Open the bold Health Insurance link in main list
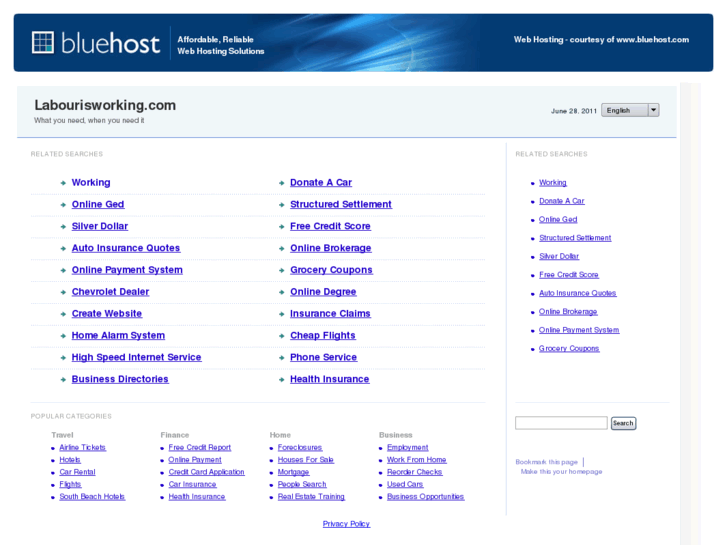 click(x=330, y=379)
